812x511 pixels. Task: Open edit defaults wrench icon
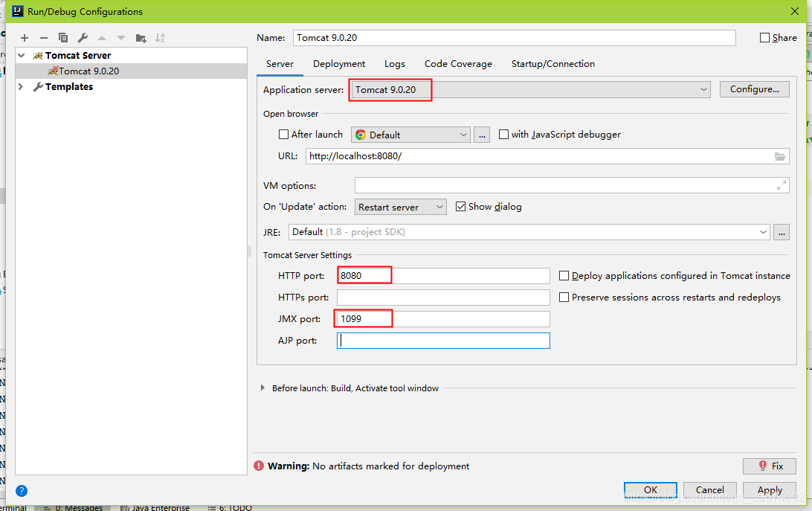83,38
